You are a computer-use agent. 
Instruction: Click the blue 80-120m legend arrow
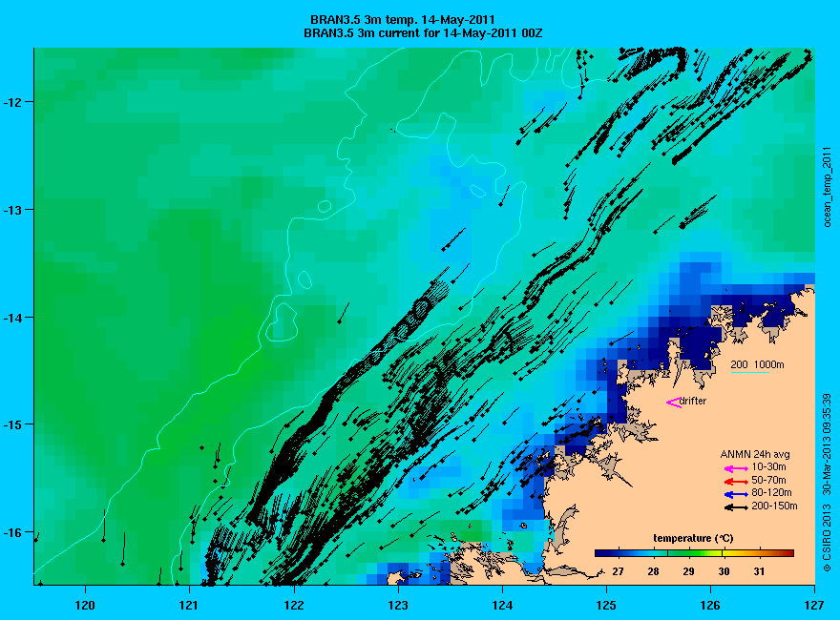[x=736, y=494]
